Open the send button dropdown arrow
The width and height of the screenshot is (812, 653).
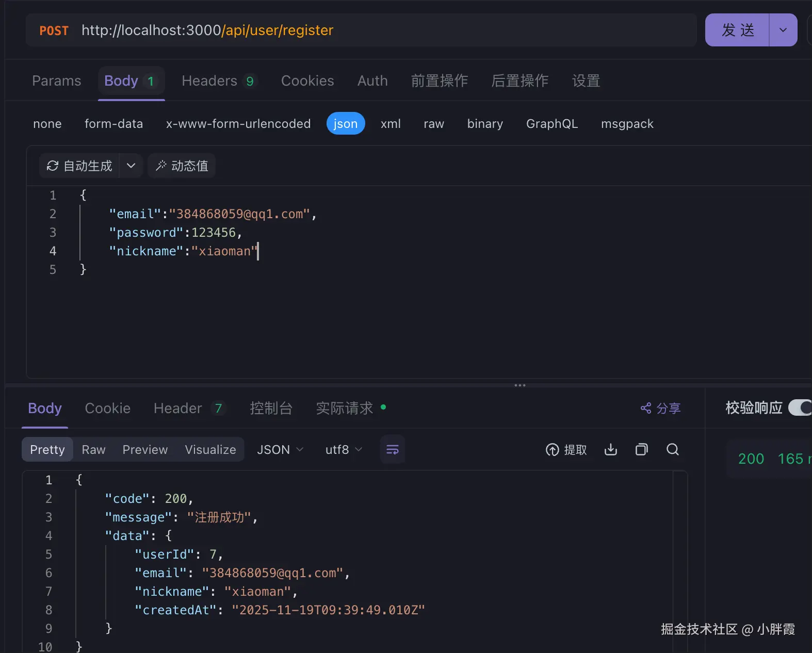783,30
